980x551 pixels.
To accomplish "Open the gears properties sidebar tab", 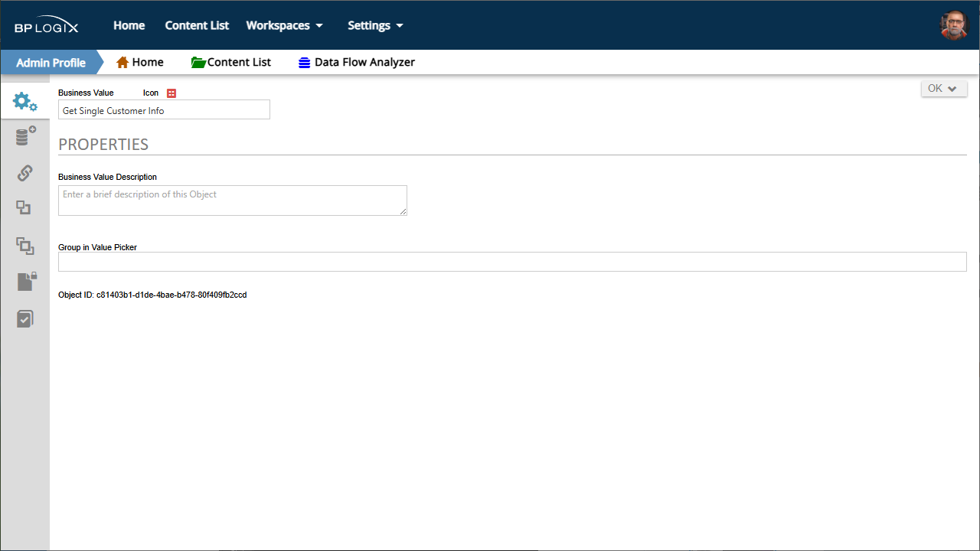I will pos(24,102).
